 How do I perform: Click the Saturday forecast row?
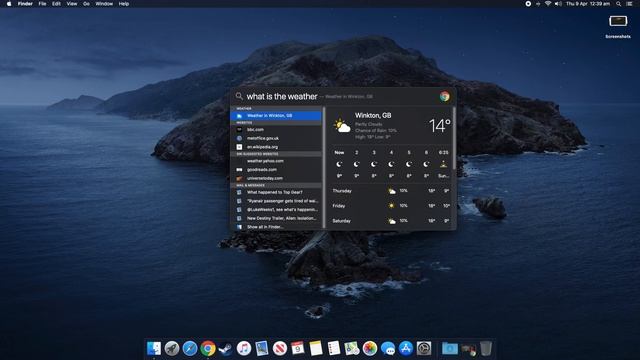pyautogui.click(x=391, y=221)
